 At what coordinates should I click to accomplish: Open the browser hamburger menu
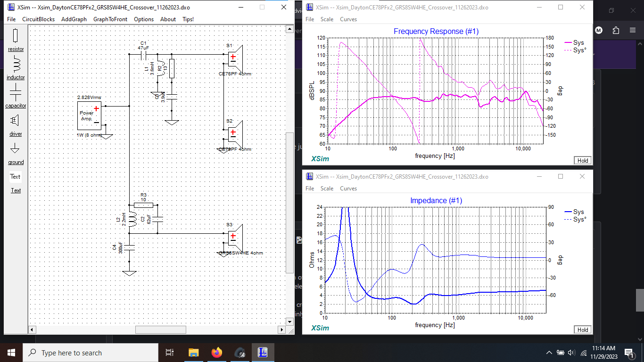coord(633,30)
